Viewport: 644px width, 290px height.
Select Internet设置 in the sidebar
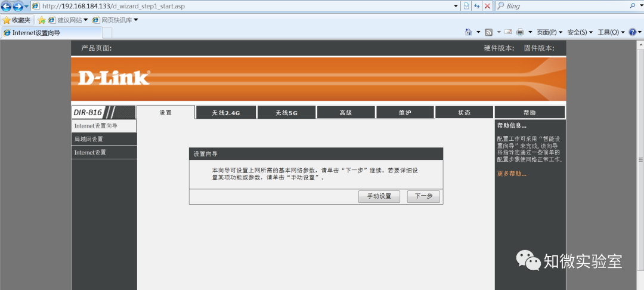(x=104, y=152)
